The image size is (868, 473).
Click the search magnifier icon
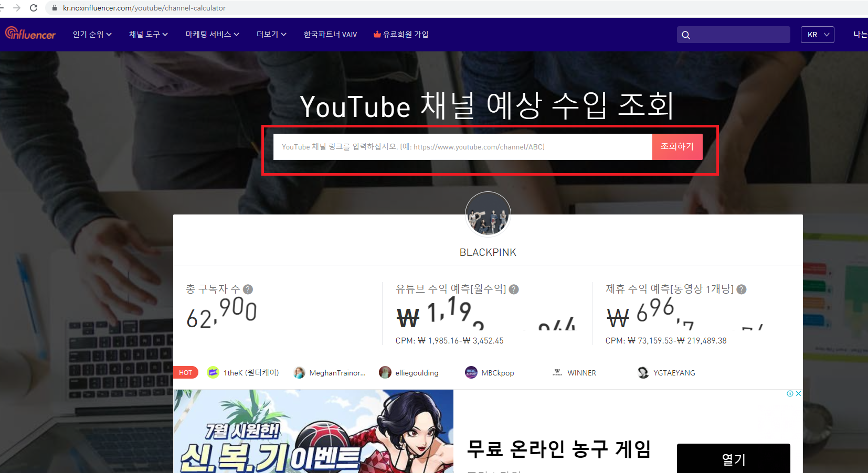[686, 35]
